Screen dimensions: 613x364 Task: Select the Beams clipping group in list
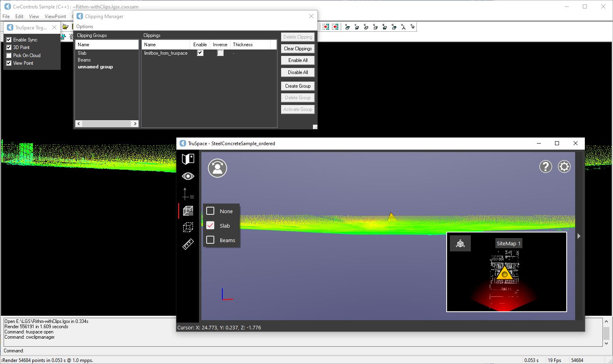click(84, 60)
